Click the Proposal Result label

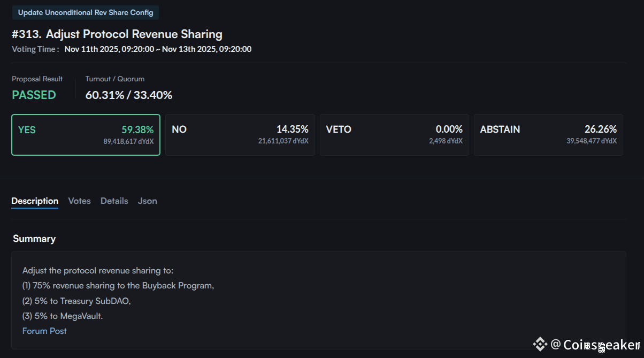[x=37, y=79]
